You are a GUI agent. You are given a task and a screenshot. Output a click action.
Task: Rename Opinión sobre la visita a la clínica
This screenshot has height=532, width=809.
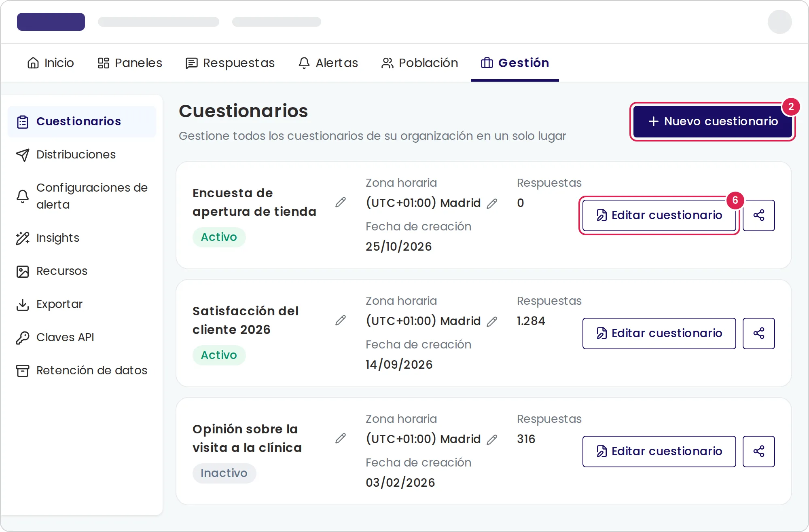341,438
